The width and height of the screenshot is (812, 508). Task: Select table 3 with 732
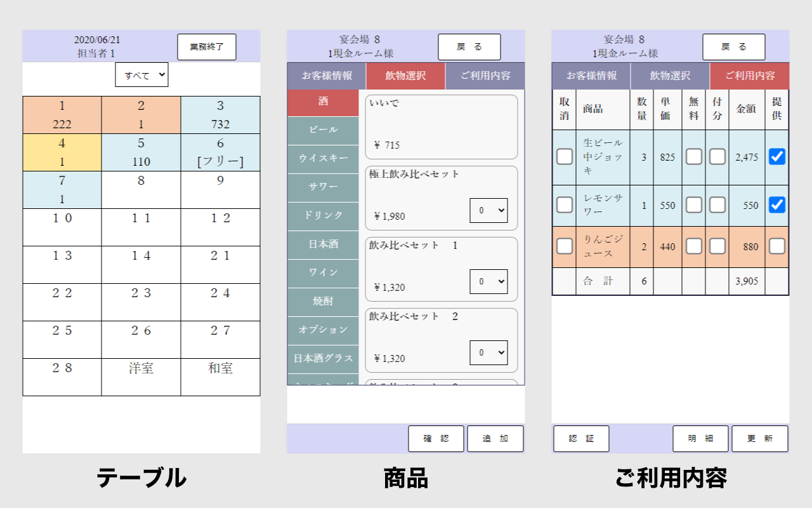coord(220,115)
